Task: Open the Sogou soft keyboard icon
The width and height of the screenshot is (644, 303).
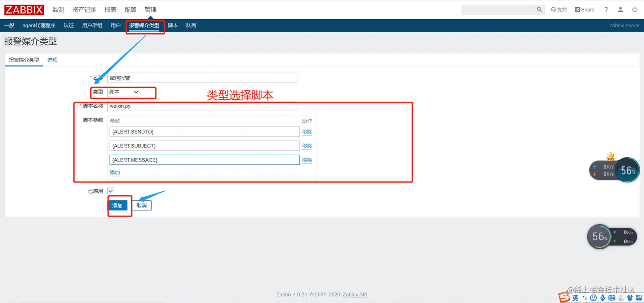Action: [x=612, y=297]
